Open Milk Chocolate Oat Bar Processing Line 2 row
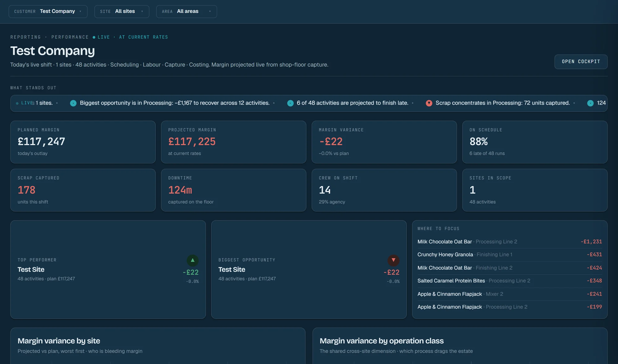Image resolution: width=618 pixels, height=364 pixels. pos(510,242)
